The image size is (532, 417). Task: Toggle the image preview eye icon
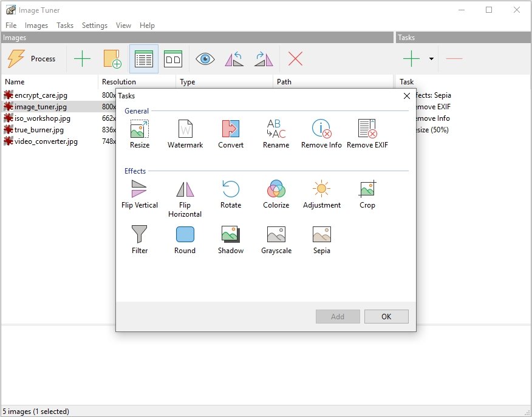pyautogui.click(x=205, y=59)
